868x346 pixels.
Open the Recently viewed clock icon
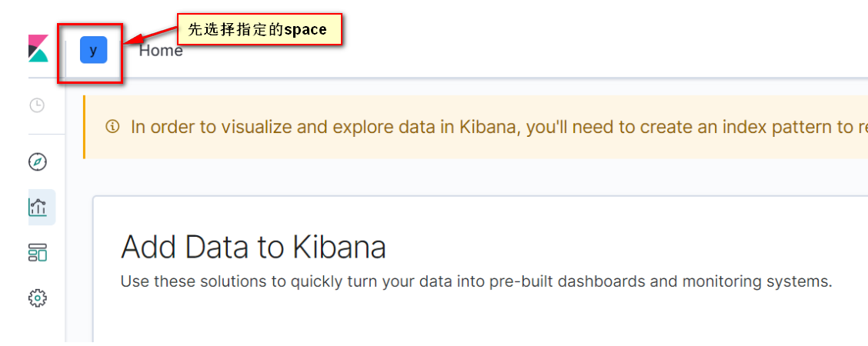coord(37,105)
